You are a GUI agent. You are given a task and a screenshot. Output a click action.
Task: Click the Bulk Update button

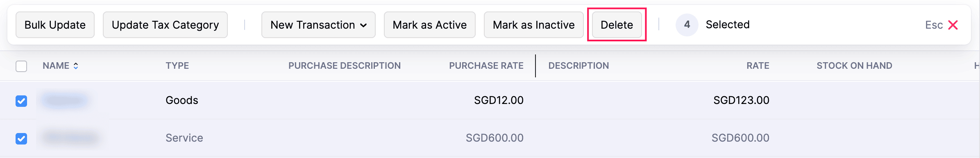coord(55,25)
